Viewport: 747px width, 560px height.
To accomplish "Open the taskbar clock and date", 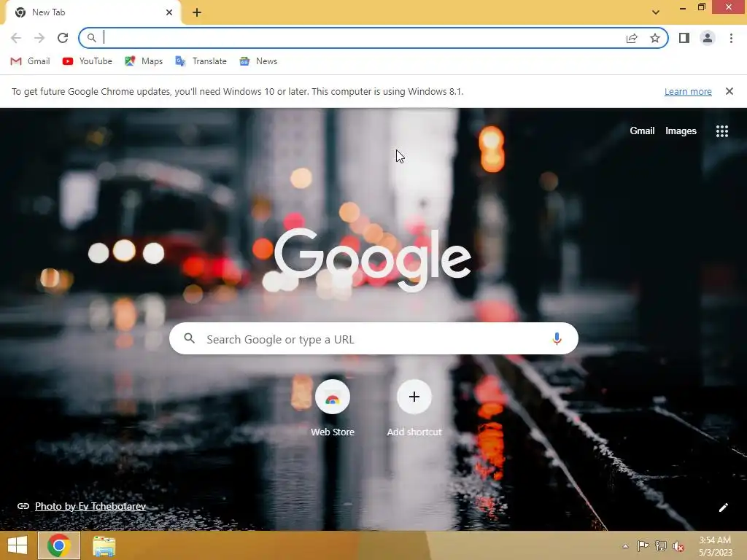I will click(x=715, y=546).
